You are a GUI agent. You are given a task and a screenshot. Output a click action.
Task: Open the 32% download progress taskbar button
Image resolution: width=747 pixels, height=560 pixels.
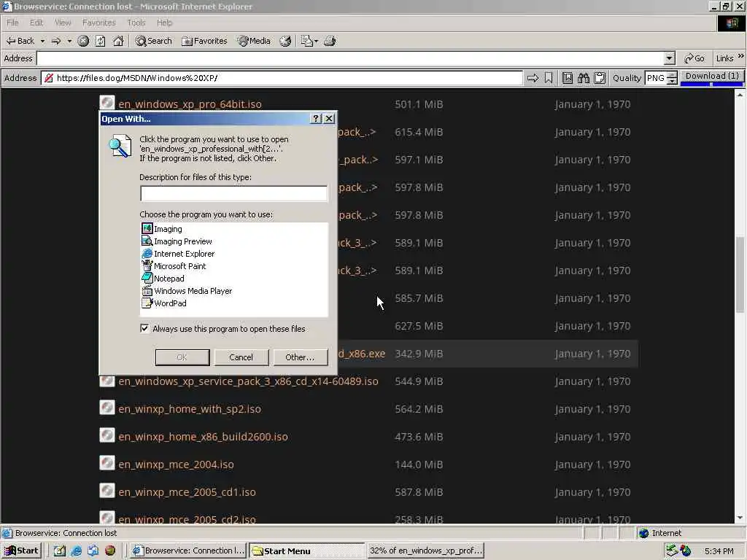pos(425,551)
